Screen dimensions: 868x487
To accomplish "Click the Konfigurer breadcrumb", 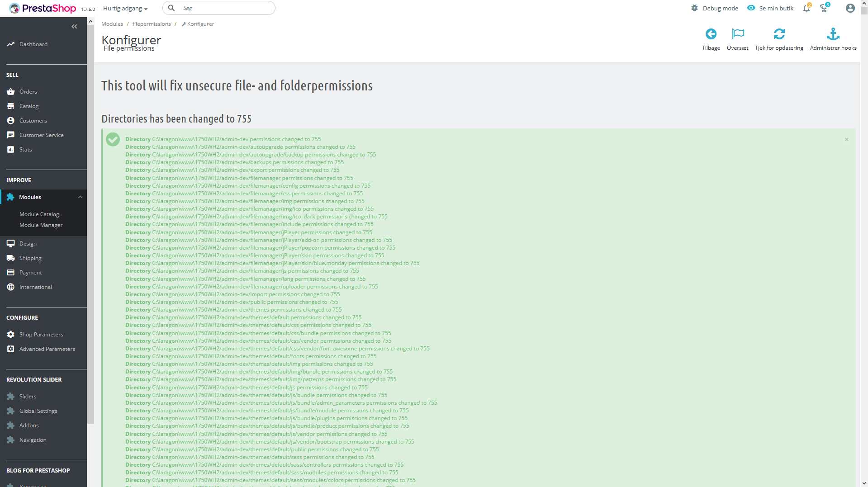I will [198, 24].
